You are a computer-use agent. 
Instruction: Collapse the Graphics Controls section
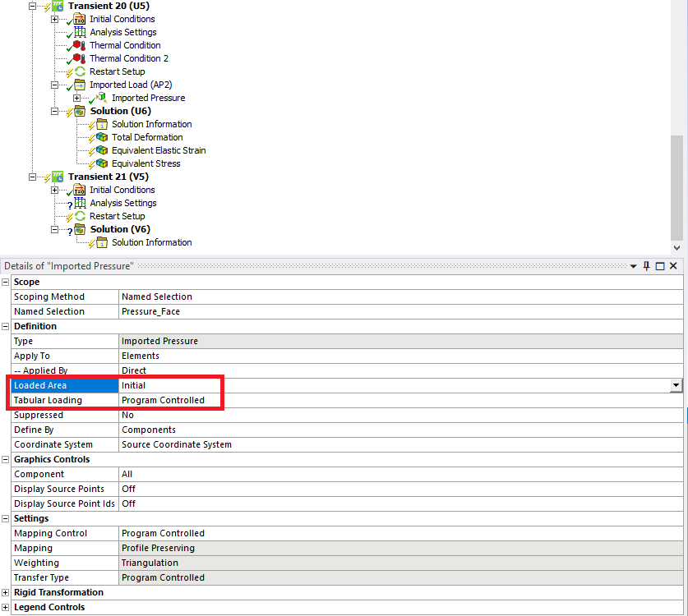[5, 459]
